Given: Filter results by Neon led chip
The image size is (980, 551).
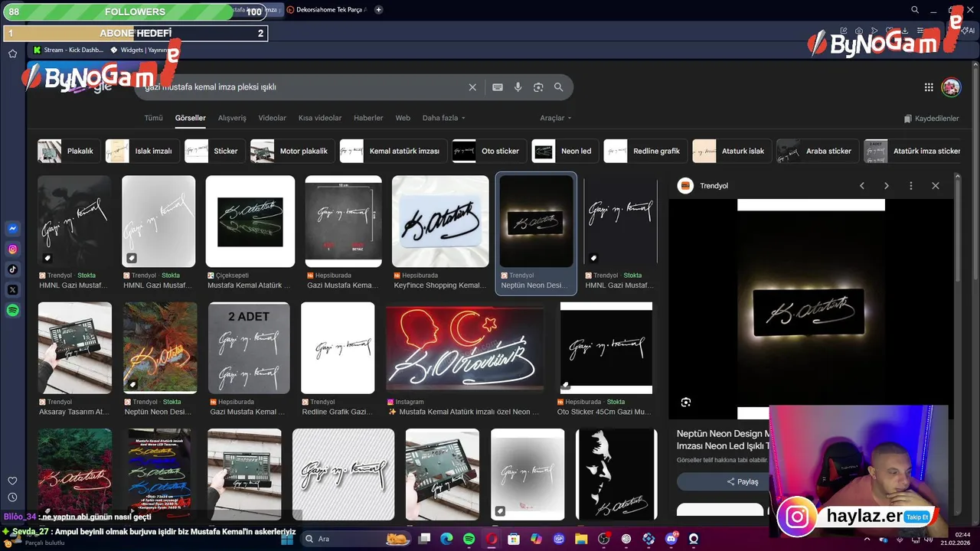Looking at the screenshot, I should 564,151.
